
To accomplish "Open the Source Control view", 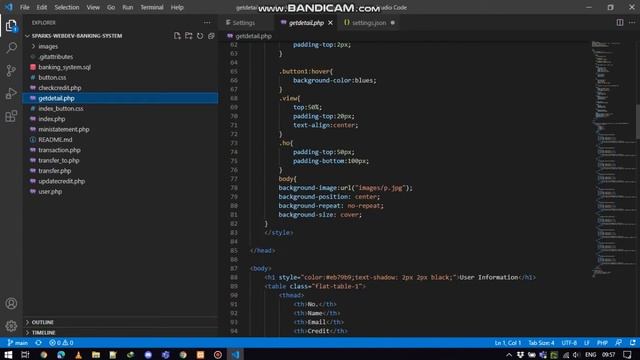I will click(11, 71).
